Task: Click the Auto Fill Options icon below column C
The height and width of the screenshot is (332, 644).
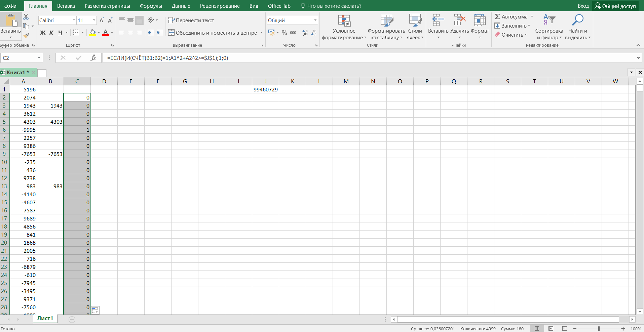Action: 95,310
